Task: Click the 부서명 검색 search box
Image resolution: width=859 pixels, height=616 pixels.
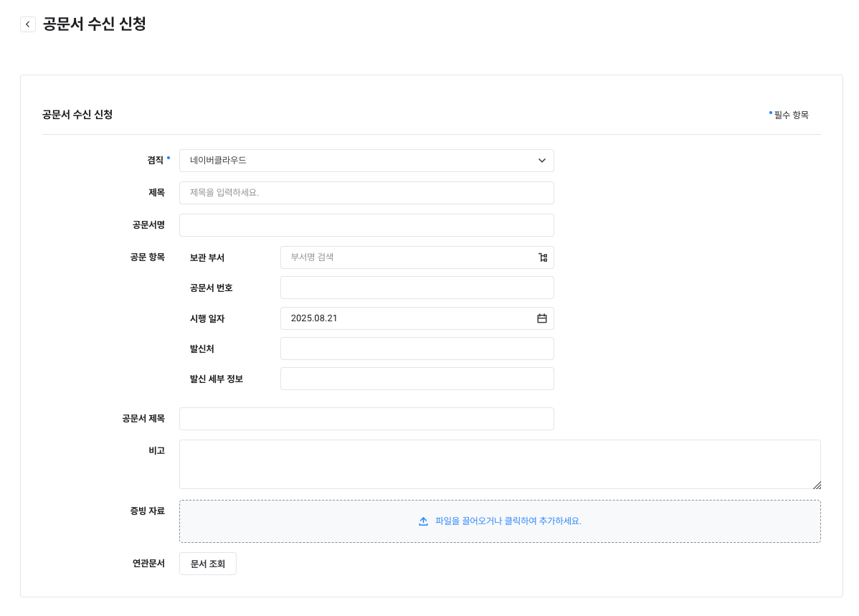Action: point(409,257)
